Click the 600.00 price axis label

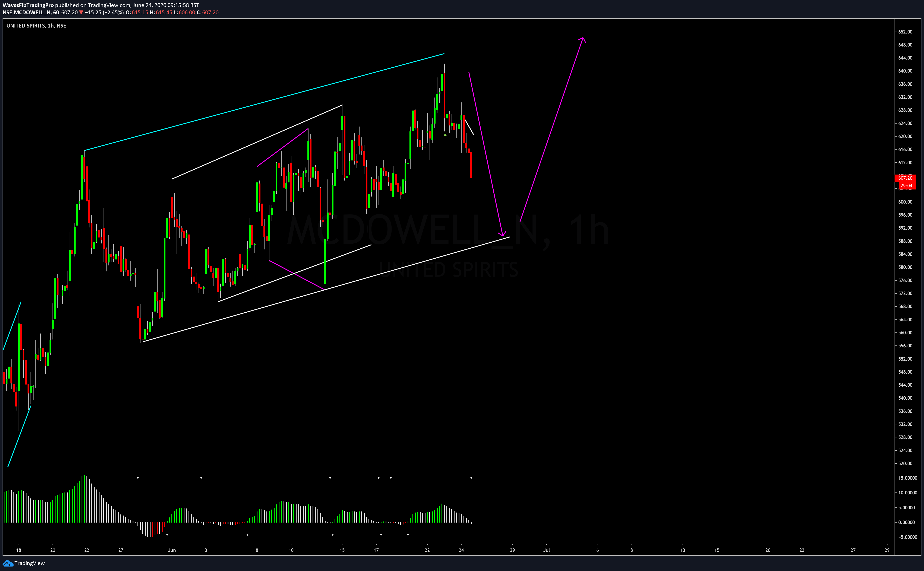tap(905, 202)
